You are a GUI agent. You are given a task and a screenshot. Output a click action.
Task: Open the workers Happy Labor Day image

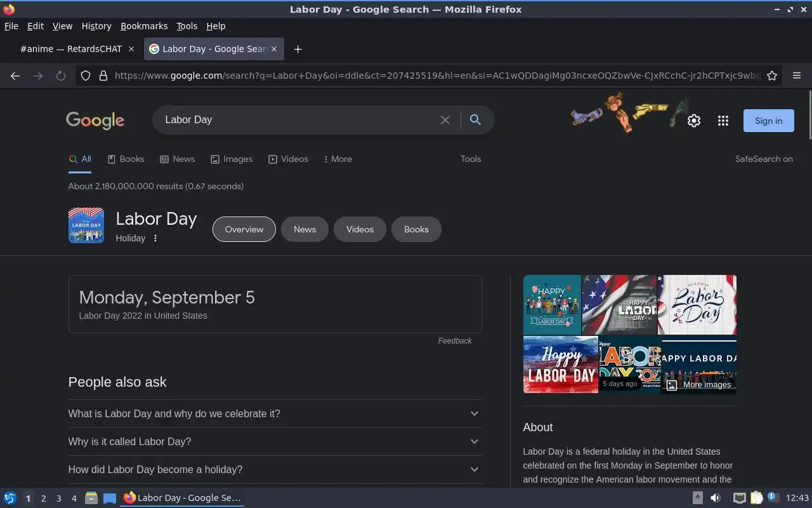point(552,305)
